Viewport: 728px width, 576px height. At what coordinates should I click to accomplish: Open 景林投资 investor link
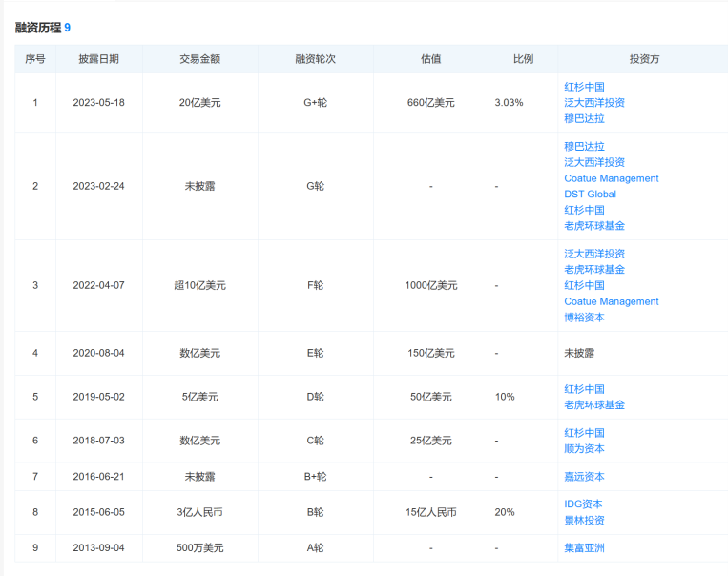coord(584,520)
